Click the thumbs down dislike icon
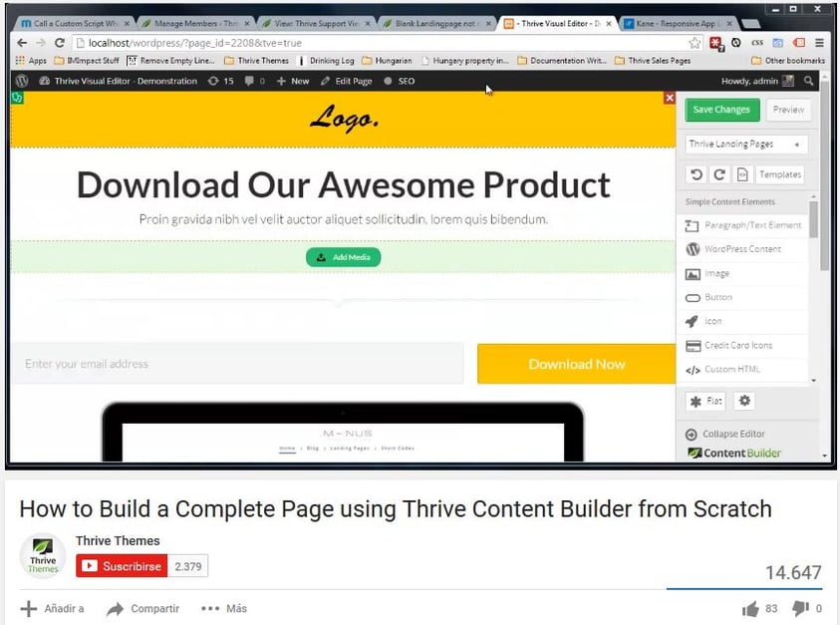 tap(800, 609)
